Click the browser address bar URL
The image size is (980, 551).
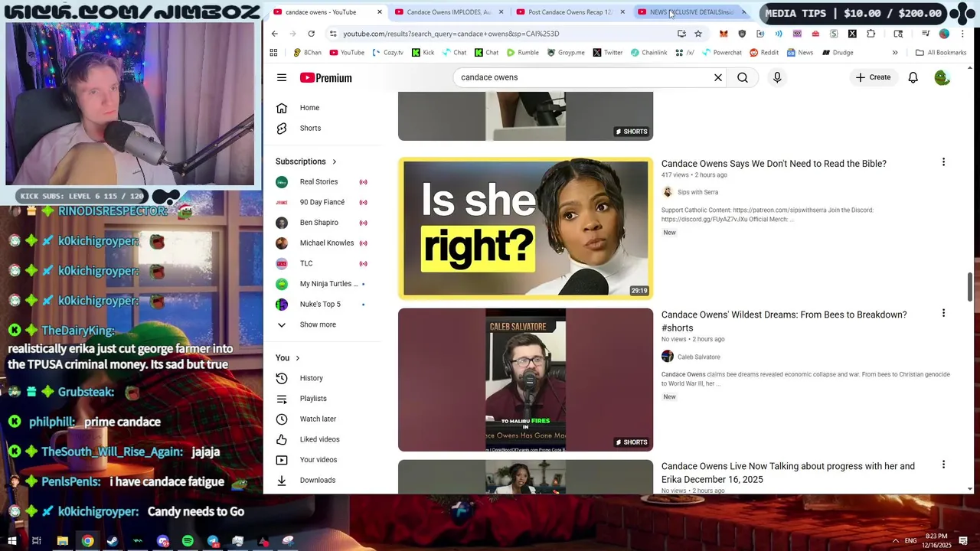(x=451, y=34)
